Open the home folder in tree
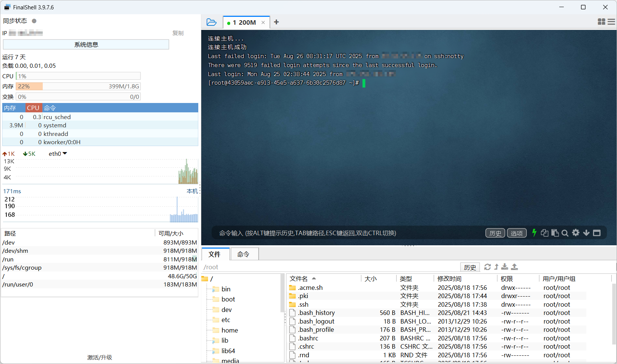 tap(230, 330)
